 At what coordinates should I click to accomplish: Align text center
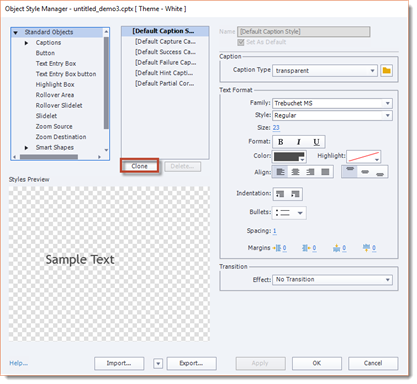click(x=295, y=172)
